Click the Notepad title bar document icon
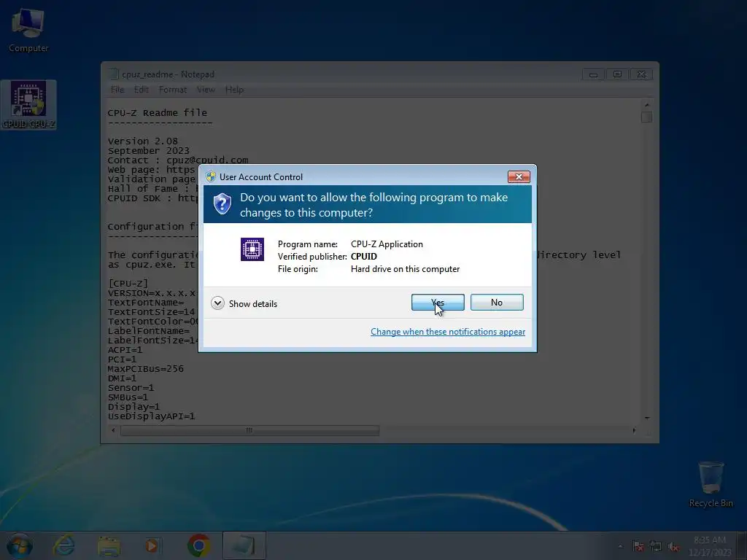Viewport: 747px width, 560px height. point(113,74)
